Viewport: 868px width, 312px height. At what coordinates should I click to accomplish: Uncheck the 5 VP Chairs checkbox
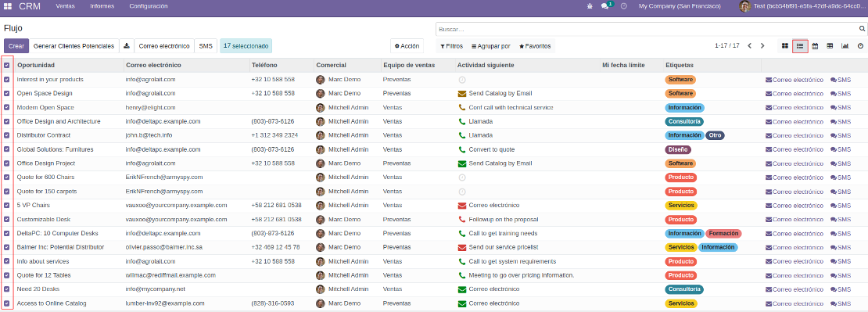[x=6, y=205]
